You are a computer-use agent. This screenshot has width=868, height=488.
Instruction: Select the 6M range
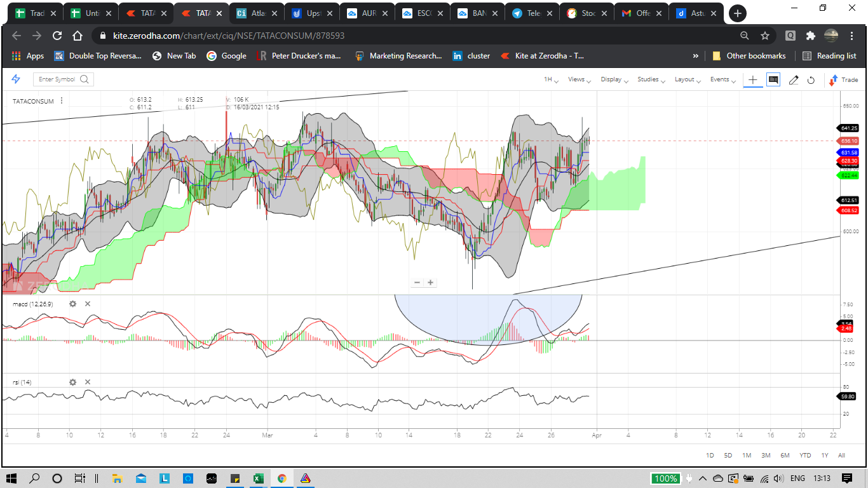click(x=785, y=455)
